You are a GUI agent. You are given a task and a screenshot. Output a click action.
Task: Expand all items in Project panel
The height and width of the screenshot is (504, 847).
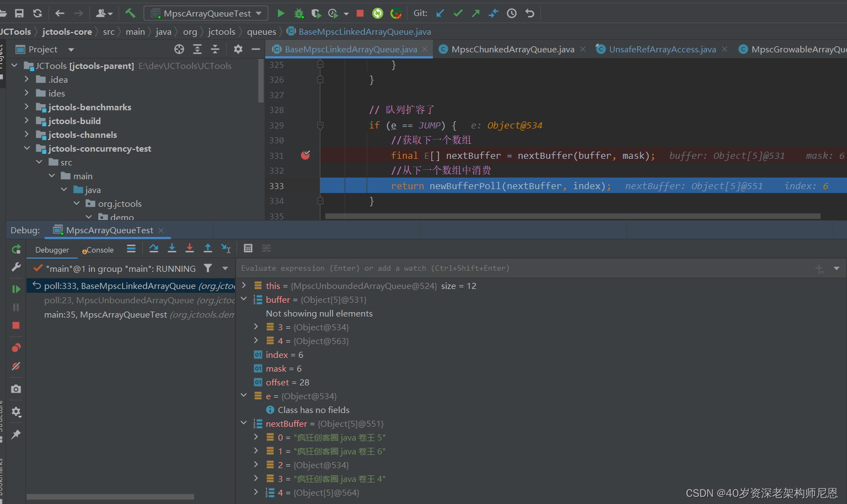[197, 49]
